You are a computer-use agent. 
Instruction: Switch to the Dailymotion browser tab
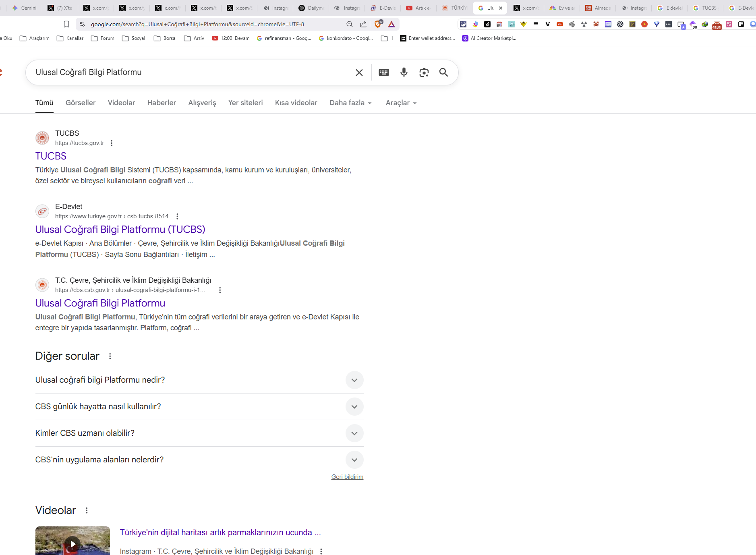[311, 8]
